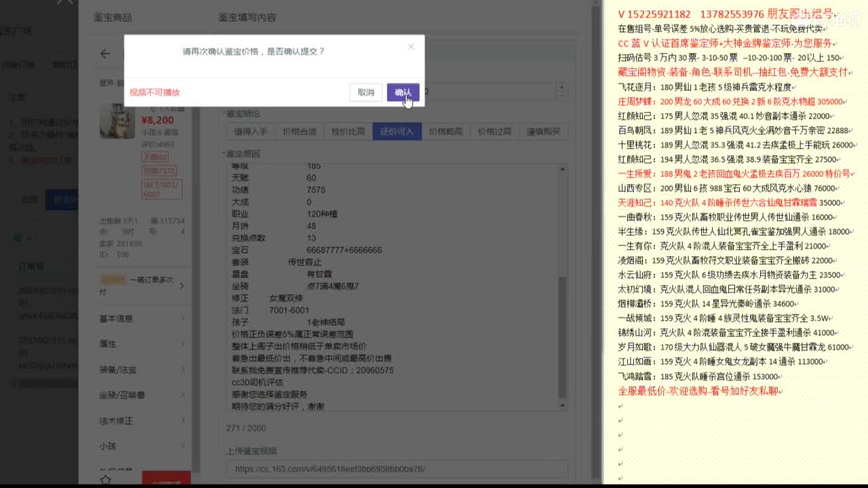Increase the price with the stepper up arrow

(561, 87)
